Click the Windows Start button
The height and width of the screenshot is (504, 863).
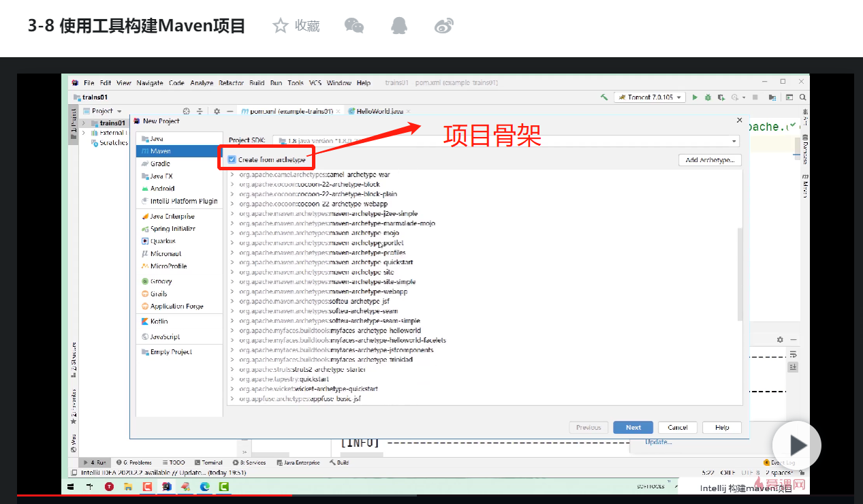point(72,486)
